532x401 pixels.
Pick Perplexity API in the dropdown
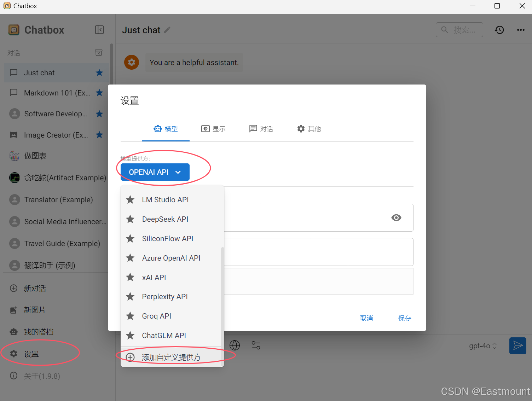click(x=170, y=297)
